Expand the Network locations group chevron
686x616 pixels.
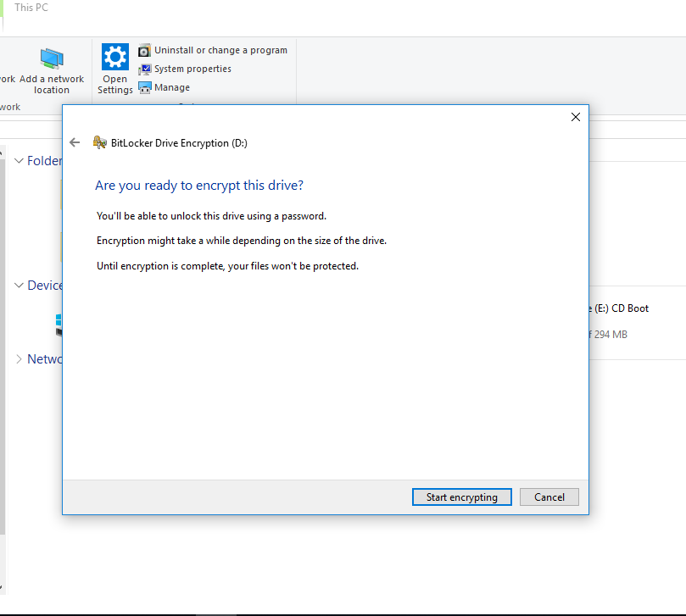pyautogui.click(x=19, y=359)
